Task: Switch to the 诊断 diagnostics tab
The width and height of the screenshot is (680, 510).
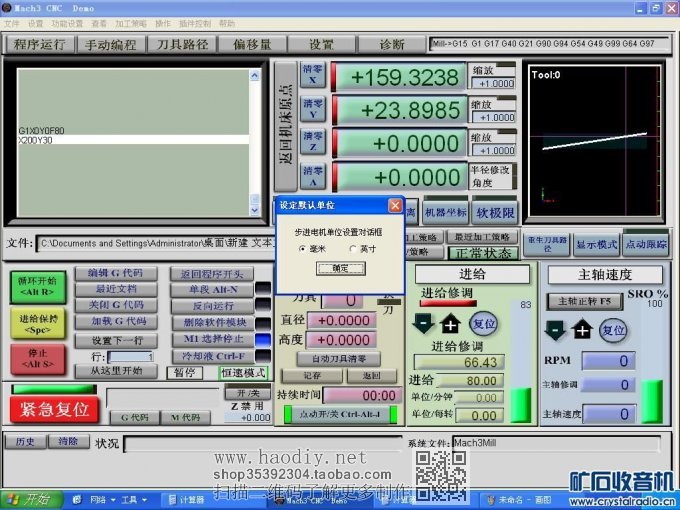Action: click(379, 45)
